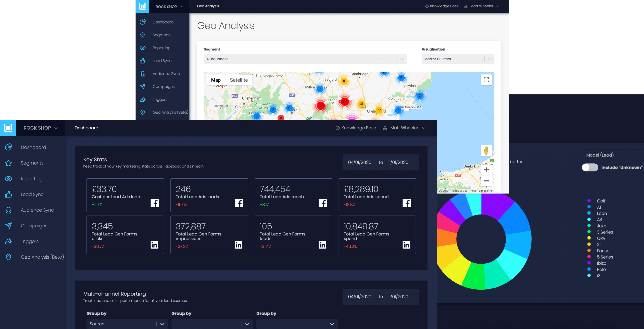This screenshot has height=329, width=644.
Task: Click the Lead Sync thumbs-up icon in lower sidebar
Action: click(8, 194)
